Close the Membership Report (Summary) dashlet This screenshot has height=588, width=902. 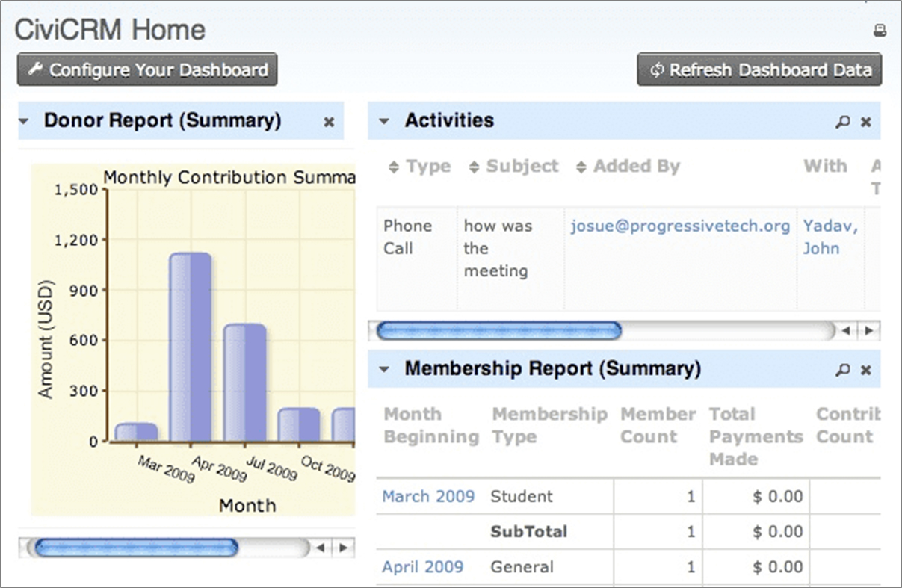pos(866,369)
